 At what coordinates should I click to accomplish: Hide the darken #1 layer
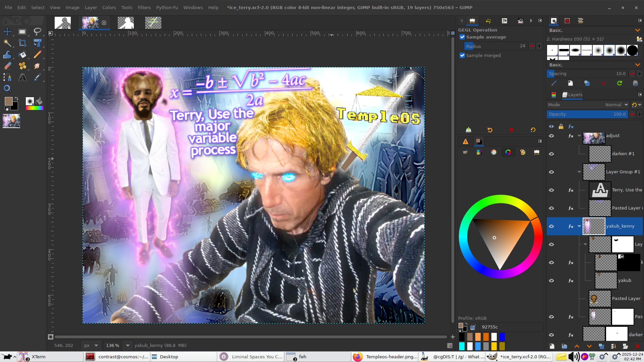tap(551, 154)
